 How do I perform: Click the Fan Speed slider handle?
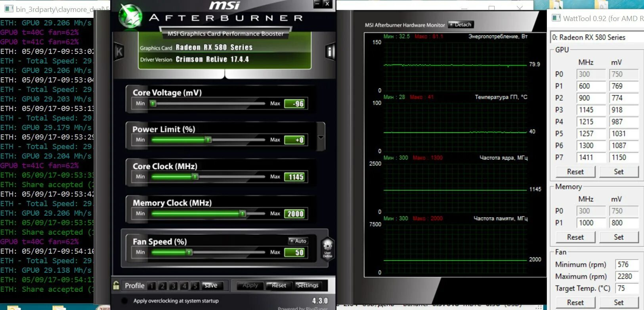189,252
